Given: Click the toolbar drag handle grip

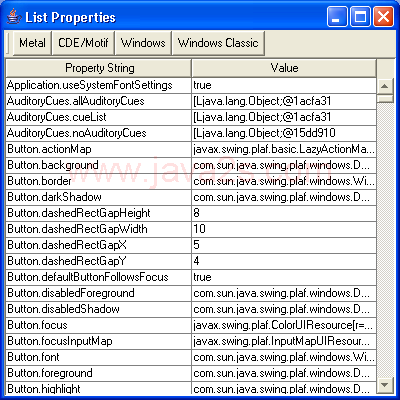Looking at the screenshot, I should (x=8, y=43).
